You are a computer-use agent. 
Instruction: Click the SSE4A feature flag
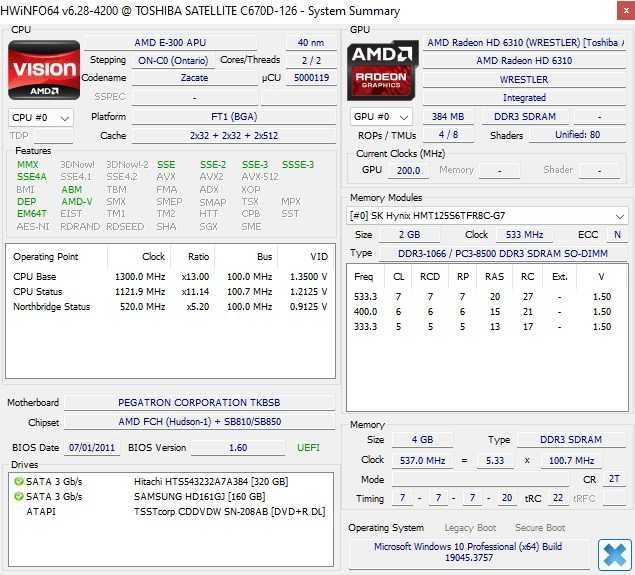[32, 177]
